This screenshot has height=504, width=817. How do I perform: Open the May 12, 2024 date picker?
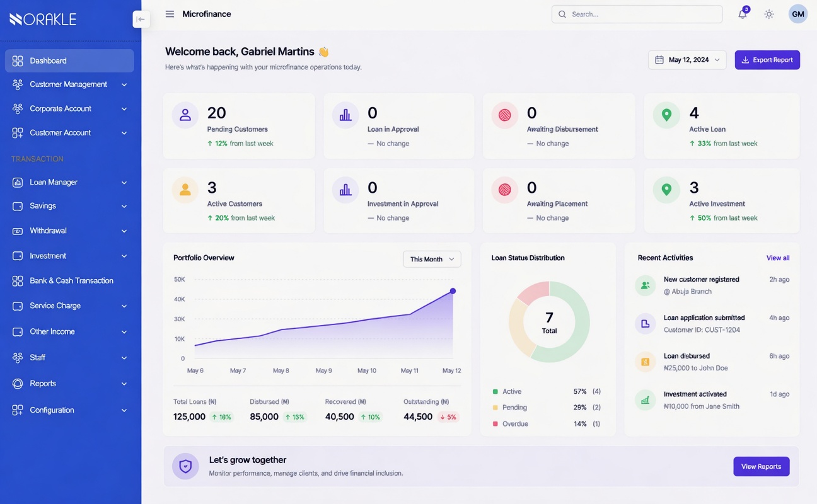point(687,60)
